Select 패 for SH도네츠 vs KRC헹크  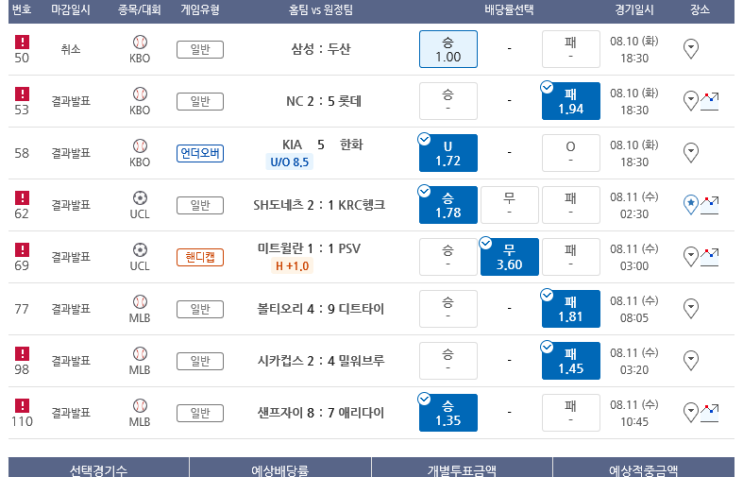pyautogui.click(x=571, y=205)
